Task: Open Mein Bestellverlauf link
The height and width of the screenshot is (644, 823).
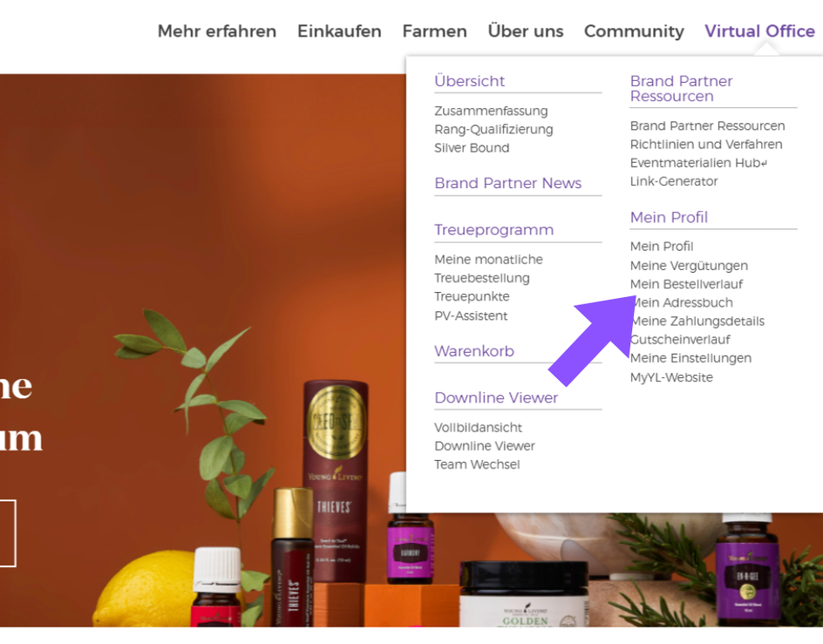Action: [x=686, y=284]
